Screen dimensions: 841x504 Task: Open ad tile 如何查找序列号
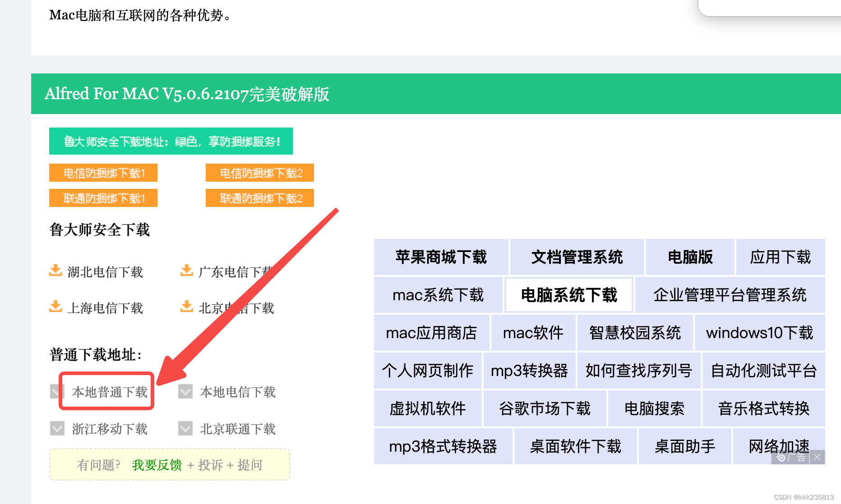(639, 371)
